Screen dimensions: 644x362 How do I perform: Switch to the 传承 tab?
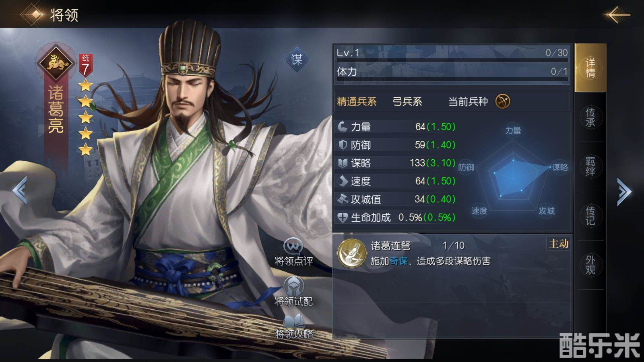pyautogui.click(x=590, y=117)
